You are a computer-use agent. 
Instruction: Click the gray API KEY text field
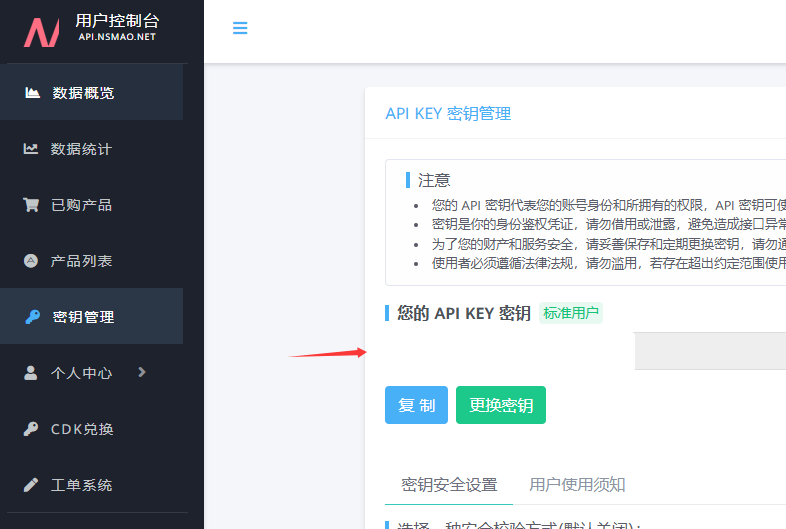[x=710, y=351]
